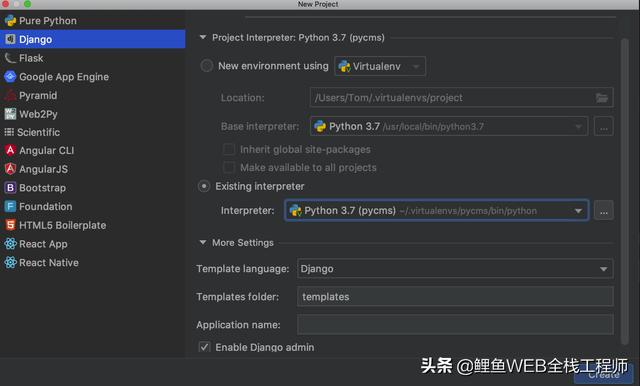Click the vertical scrollbar of settings panel
Image resolution: width=640 pixels, height=386 pixels.
[624, 192]
